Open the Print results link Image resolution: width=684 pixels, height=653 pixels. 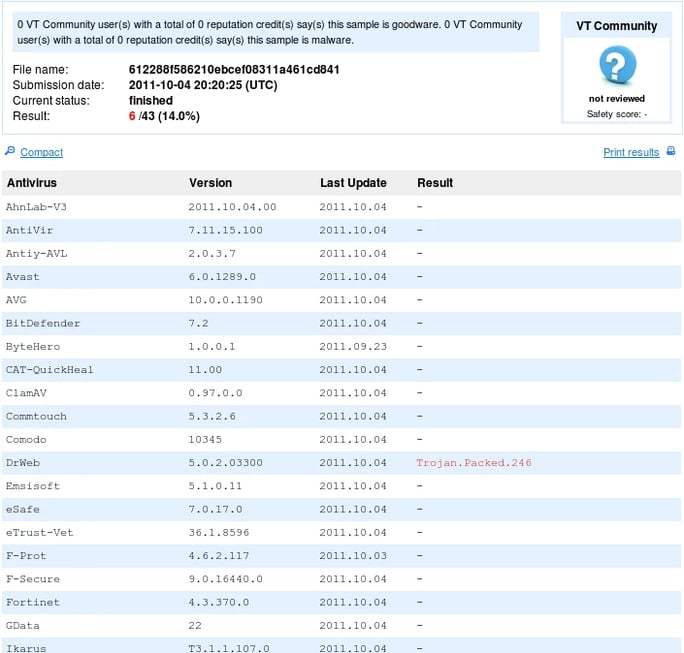[x=631, y=153]
